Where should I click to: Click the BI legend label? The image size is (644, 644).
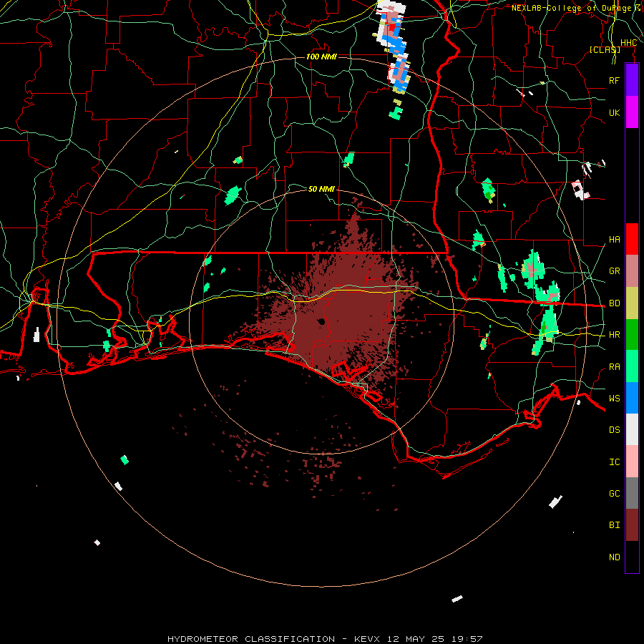click(614, 525)
